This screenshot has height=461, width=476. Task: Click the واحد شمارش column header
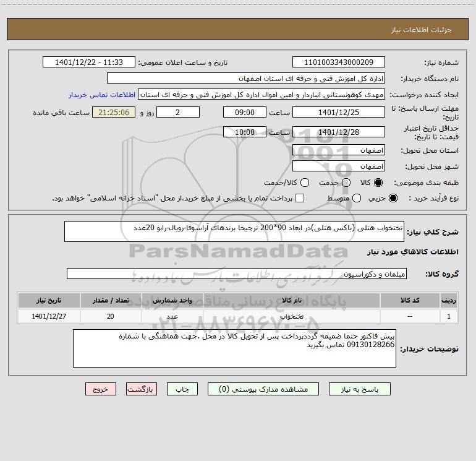click(x=172, y=300)
